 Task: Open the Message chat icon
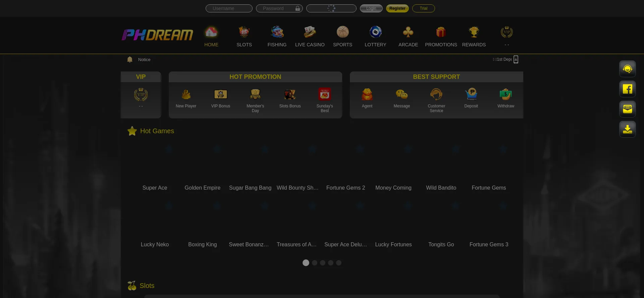(402, 95)
